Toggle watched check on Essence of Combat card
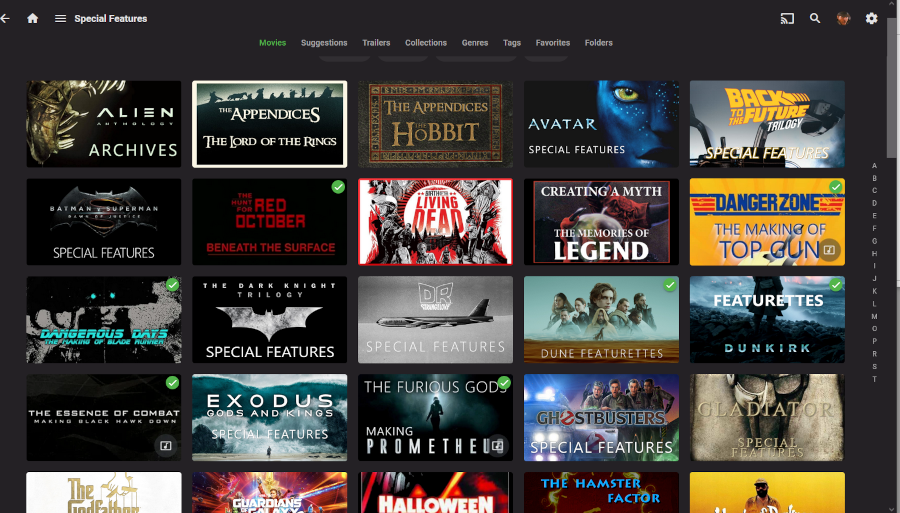900x513 pixels. coord(172,383)
